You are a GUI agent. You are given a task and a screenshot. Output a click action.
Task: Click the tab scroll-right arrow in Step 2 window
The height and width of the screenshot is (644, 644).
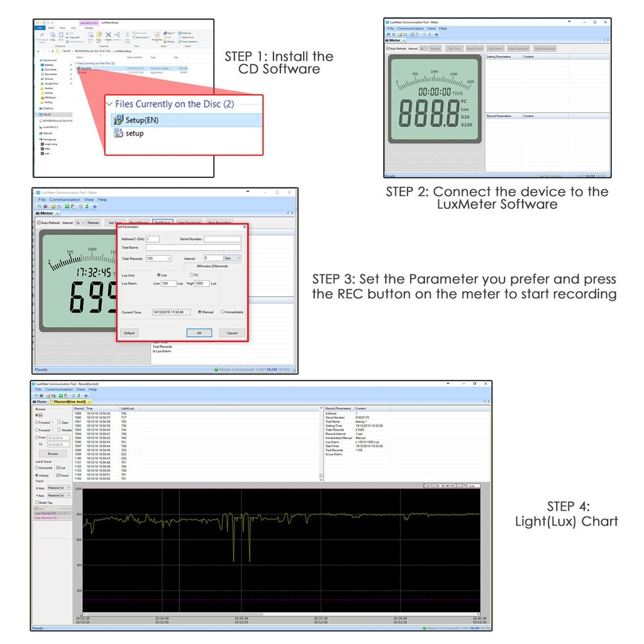608,40
